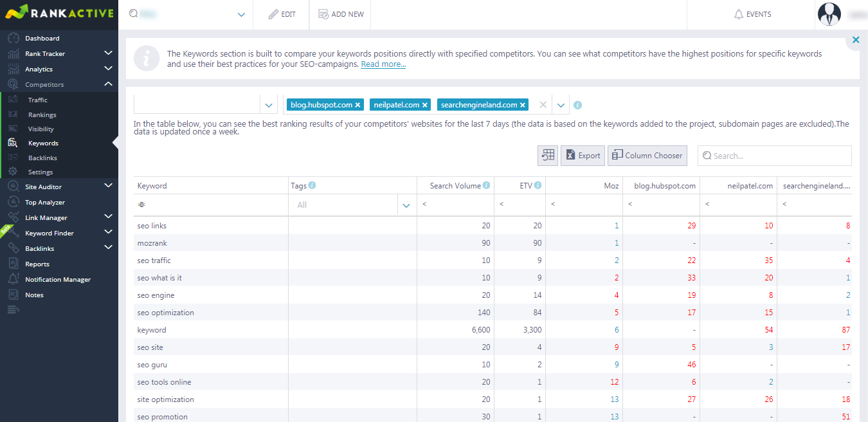
Task: Expand the Backlinks menu chevron
Action: [108, 248]
